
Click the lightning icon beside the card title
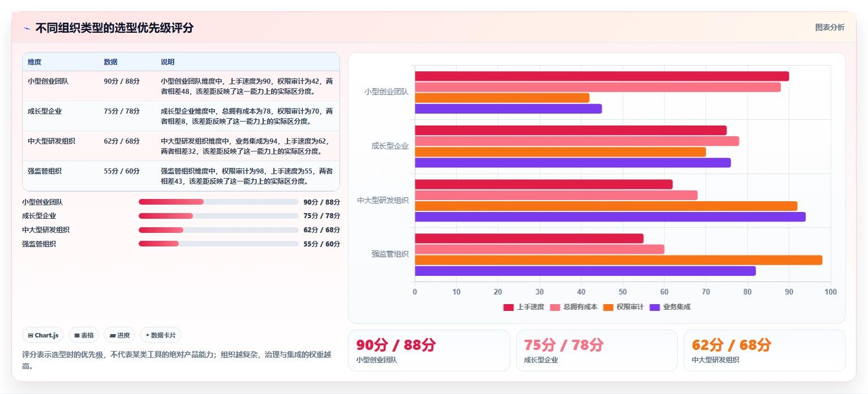[x=27, y=28]
